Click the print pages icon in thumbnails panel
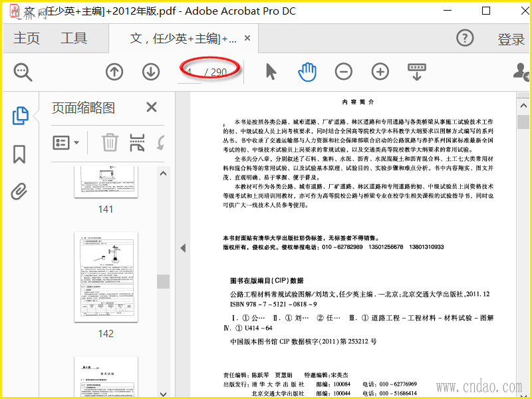This screenshot has height=399, width=532. [x=137, y=142]
